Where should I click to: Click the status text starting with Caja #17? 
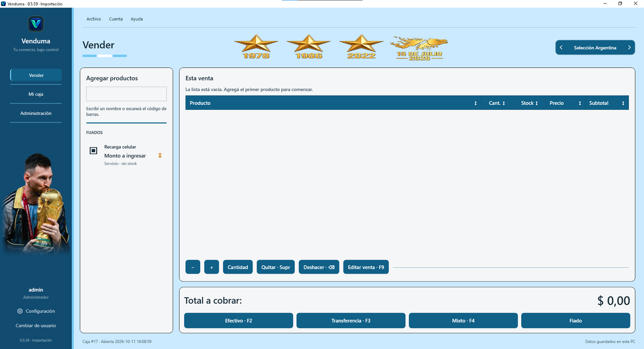tap(117, 341)
